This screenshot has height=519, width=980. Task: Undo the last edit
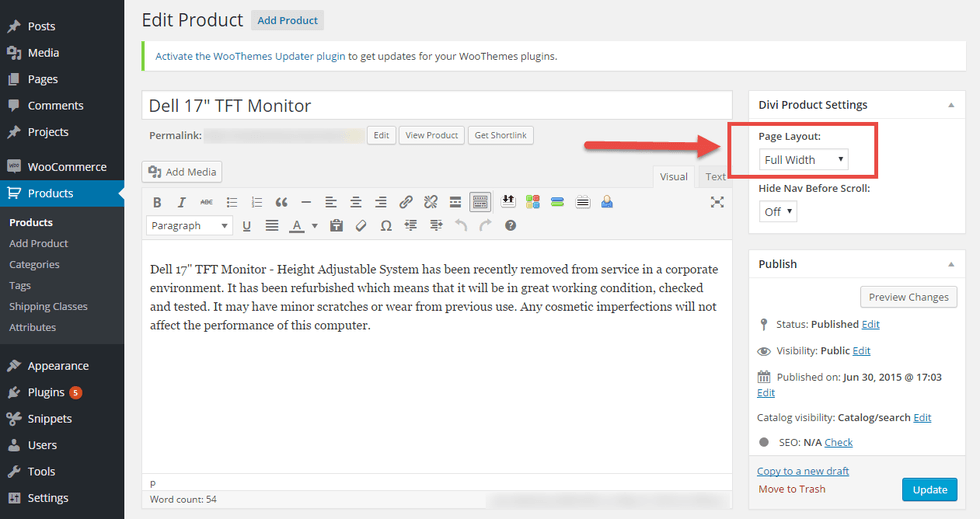[x=461, y=226]
